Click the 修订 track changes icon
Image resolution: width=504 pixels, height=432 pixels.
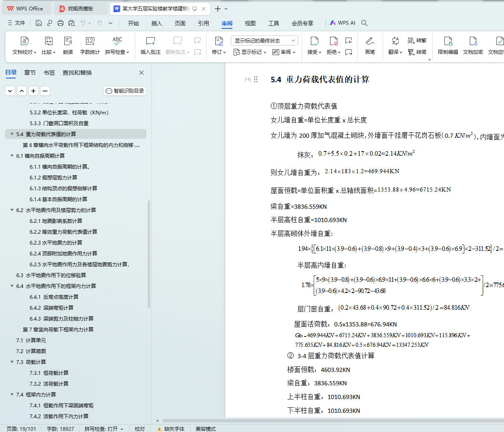[219, 41]
